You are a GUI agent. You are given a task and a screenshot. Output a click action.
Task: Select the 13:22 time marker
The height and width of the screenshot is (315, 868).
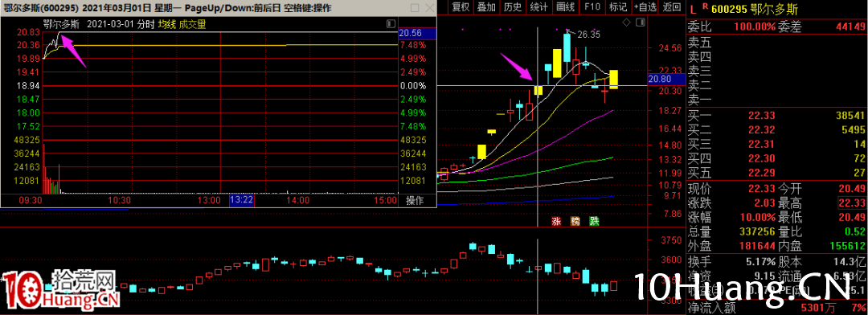click(242, 200)
